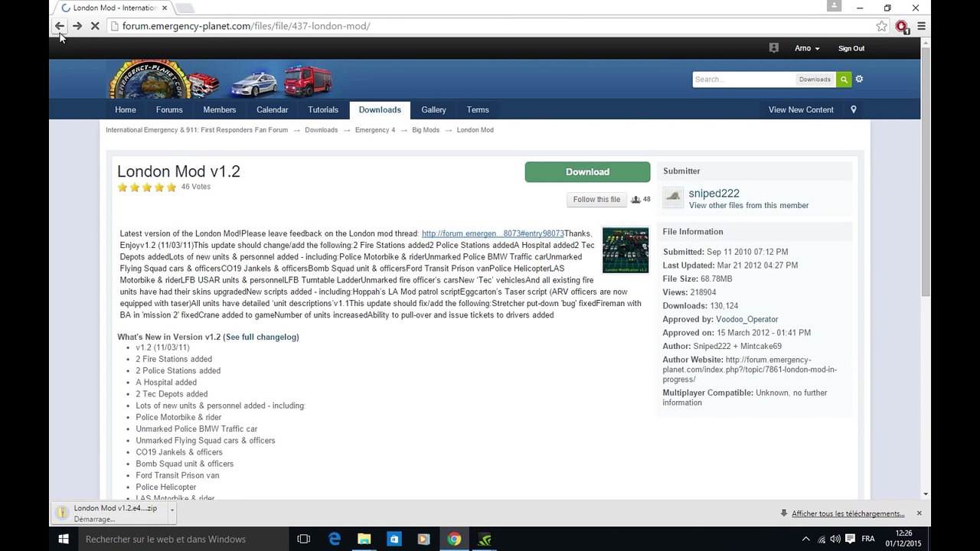980x551 pixels.
Task: Open Task View on the taskbar
Action: click(303, 539)
